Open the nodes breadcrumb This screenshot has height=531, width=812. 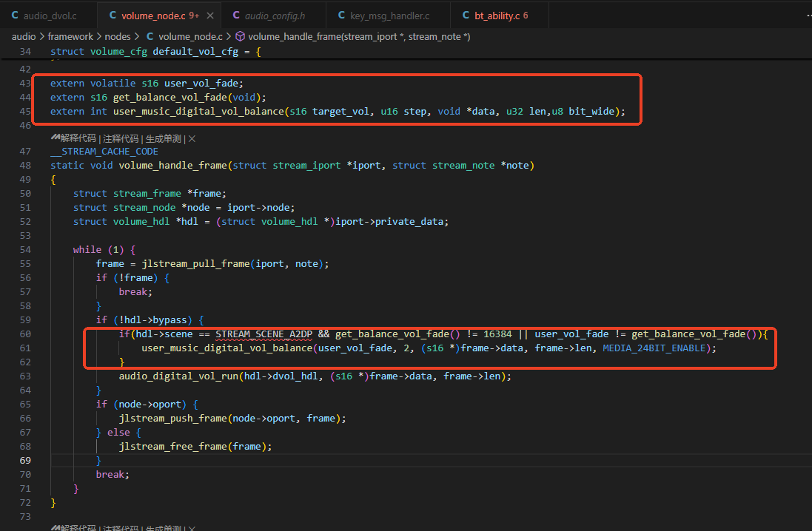pos(118,37)
